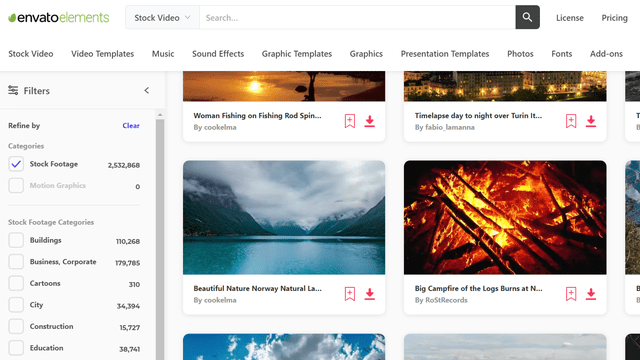
Task: Open the Music tab
Action: point(163,54)
